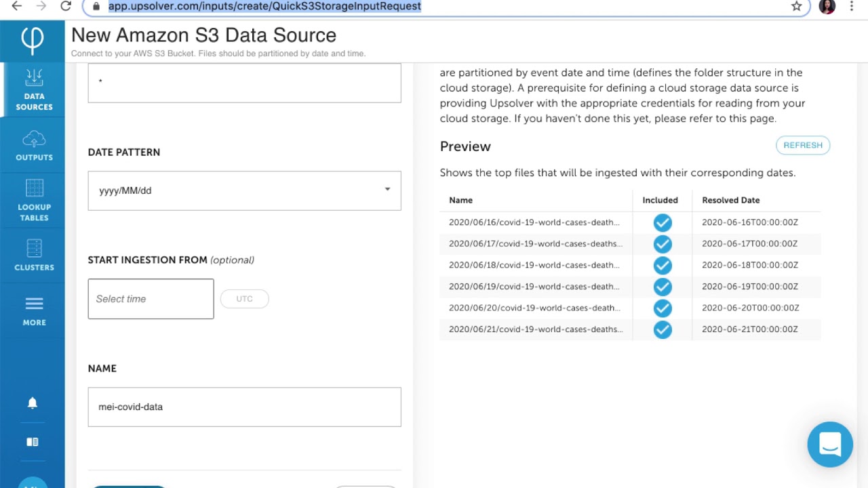Click browser back arrow

pos(17,6)
